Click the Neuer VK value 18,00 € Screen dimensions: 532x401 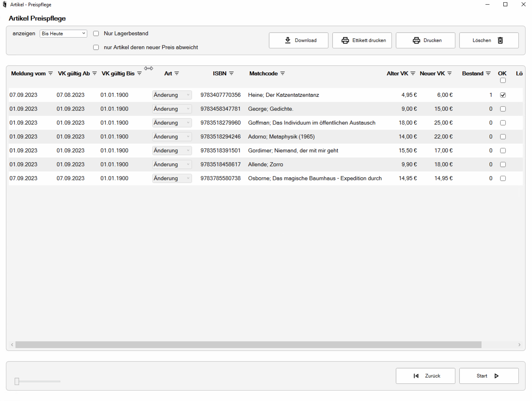443,165
